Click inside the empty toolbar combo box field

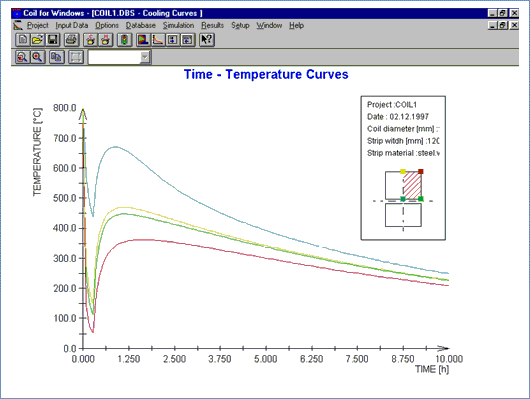(x=114, y=57)
